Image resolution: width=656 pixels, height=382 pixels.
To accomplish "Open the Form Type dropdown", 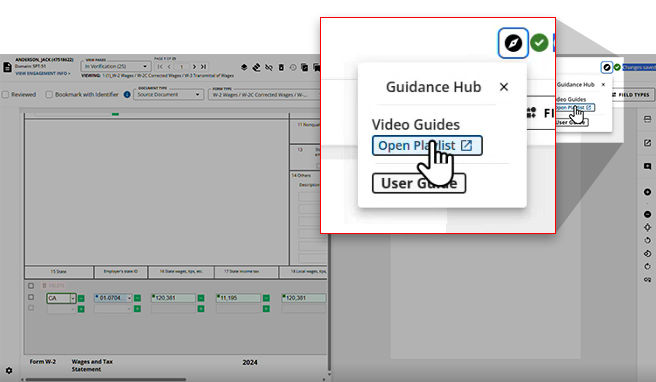I will point(264,95).
